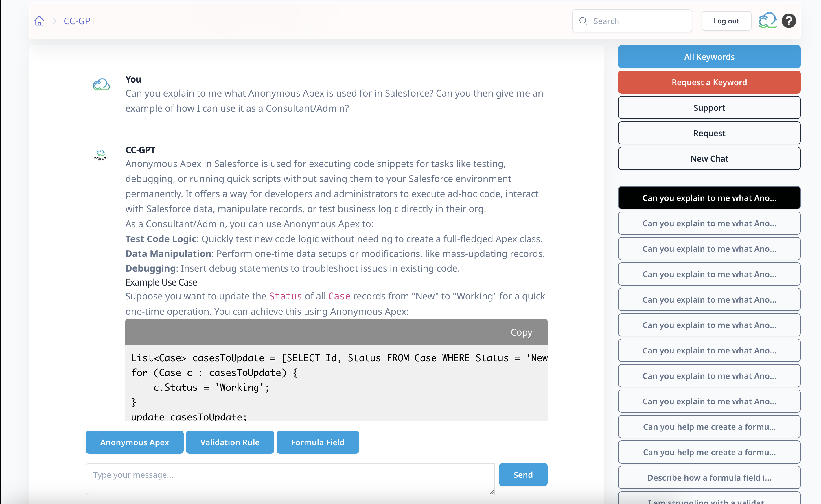Viewport: 821px width, 504px height.
Task: Click the CC-GPT breadcrumb link
Action: 79,21
